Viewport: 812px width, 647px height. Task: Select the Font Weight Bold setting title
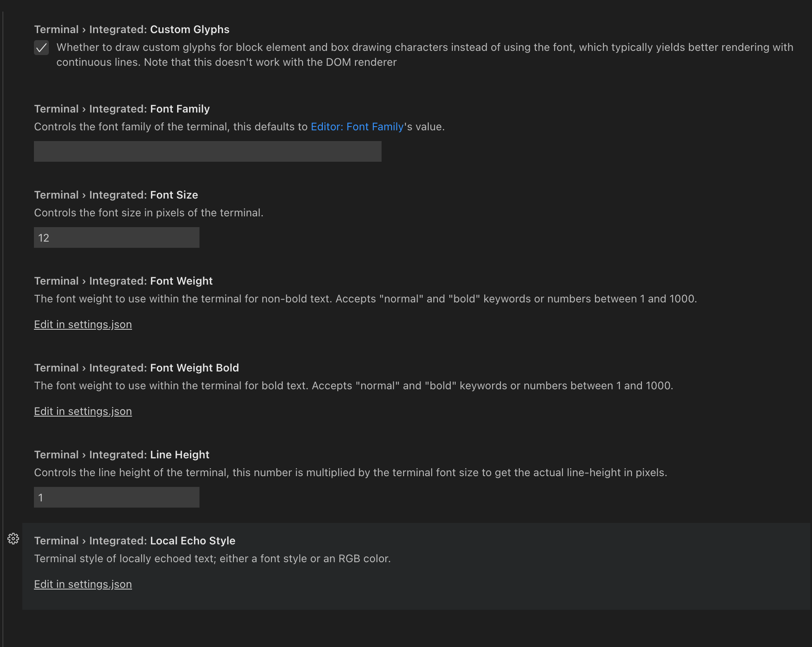tap(137, 367)
